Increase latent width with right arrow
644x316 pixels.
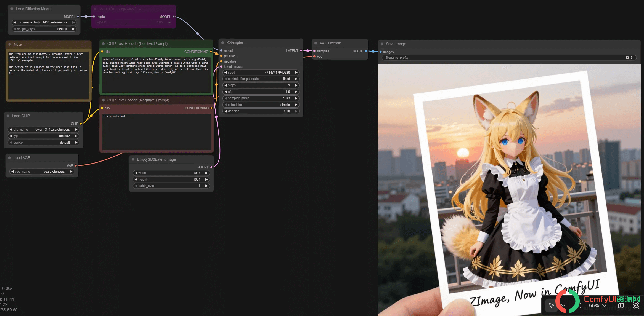[x=206, y=173]
